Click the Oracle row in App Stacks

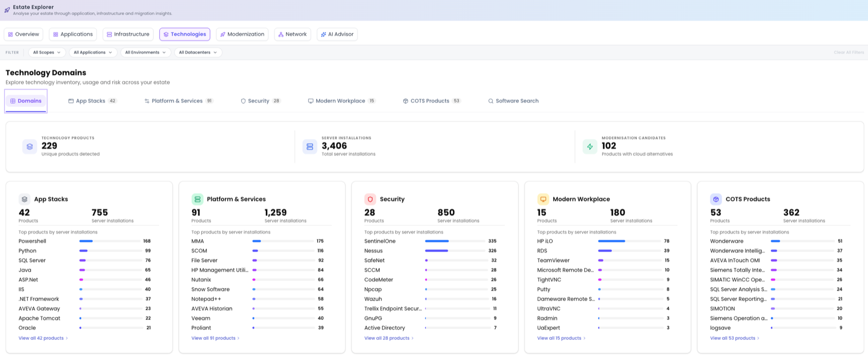click(x=85, y=328)
